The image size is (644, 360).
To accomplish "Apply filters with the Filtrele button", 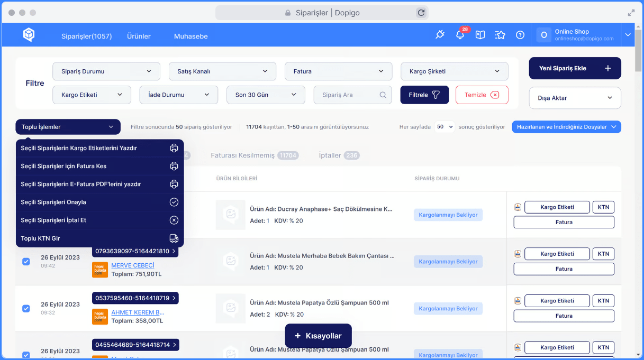I will tap(424, 95).
